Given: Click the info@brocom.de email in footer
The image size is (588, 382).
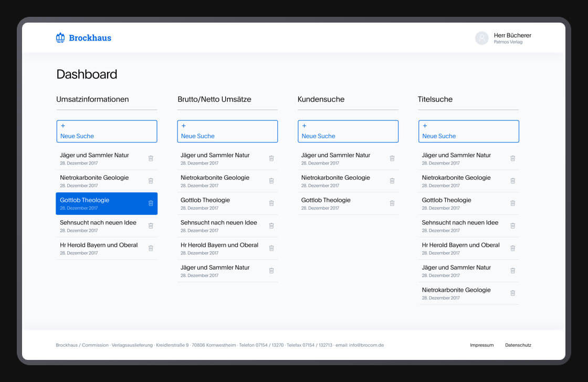Looking at the screenshot, I should [366, 345].
